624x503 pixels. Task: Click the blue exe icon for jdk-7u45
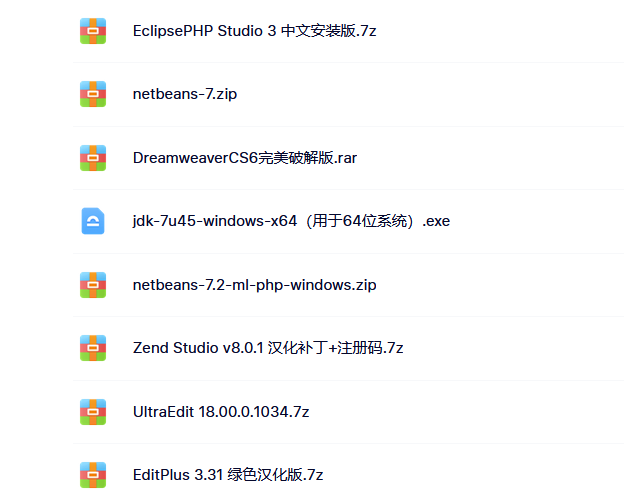pos(93,221)
